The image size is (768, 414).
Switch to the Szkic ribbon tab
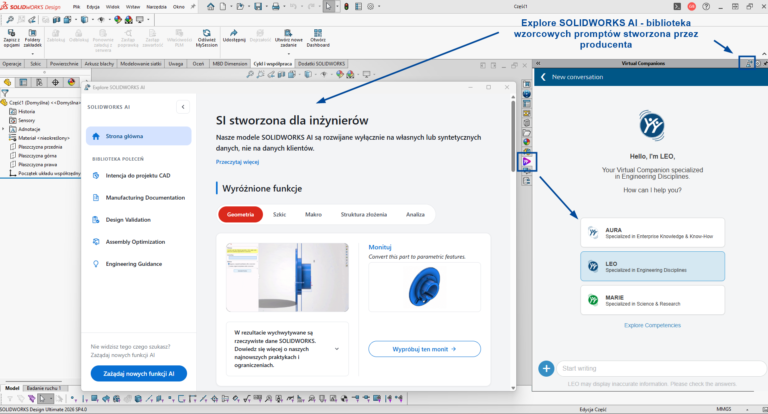click(x=35, y=64)
